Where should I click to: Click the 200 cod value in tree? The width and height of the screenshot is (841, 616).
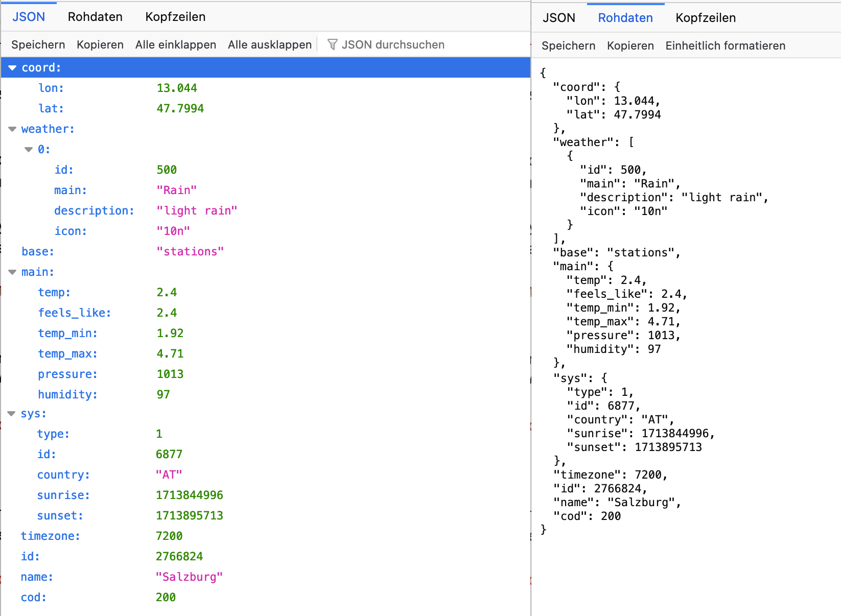click(x=166, y=598)
